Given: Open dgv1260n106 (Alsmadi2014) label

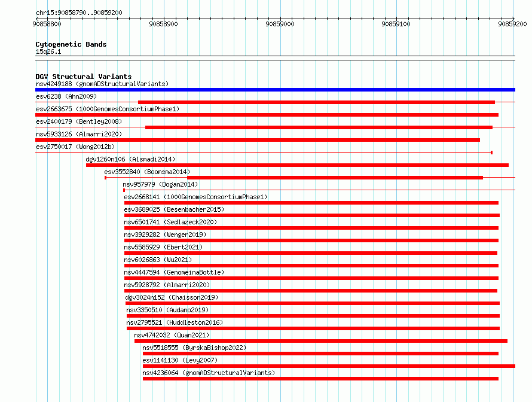Looking at the screenshot, I should click(131, 159).
